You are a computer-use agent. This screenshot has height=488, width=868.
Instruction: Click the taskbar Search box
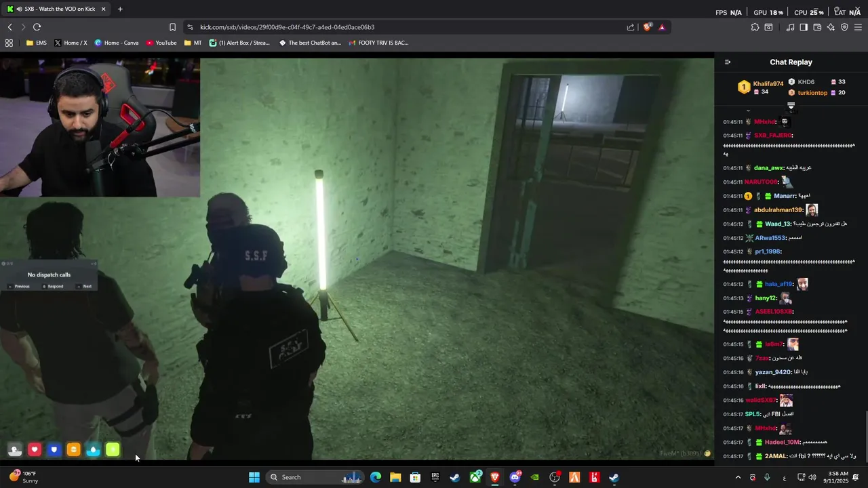[x=314, y=477]
